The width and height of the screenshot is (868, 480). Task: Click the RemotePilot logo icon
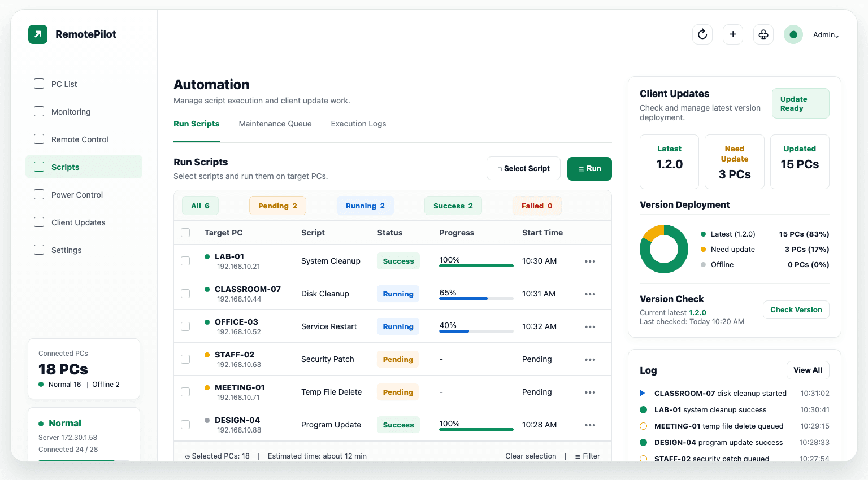pyautogui.click(x=38, y=34)
